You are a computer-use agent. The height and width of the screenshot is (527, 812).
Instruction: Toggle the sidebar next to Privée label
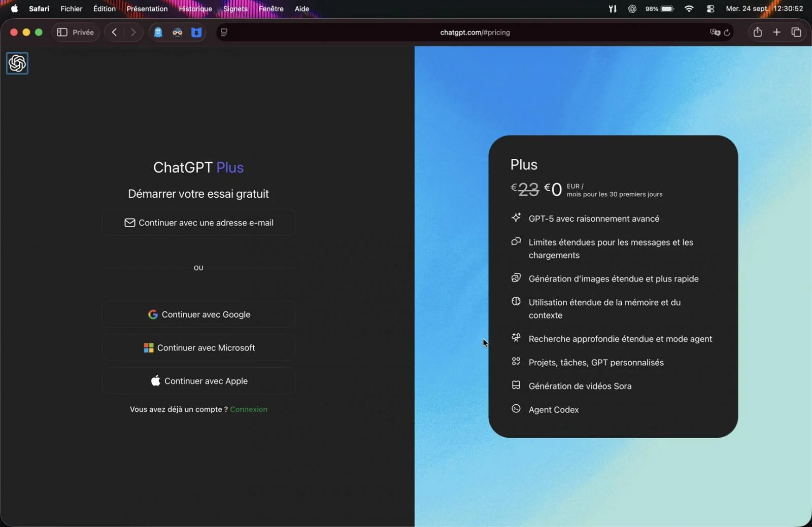coord(61,32)
